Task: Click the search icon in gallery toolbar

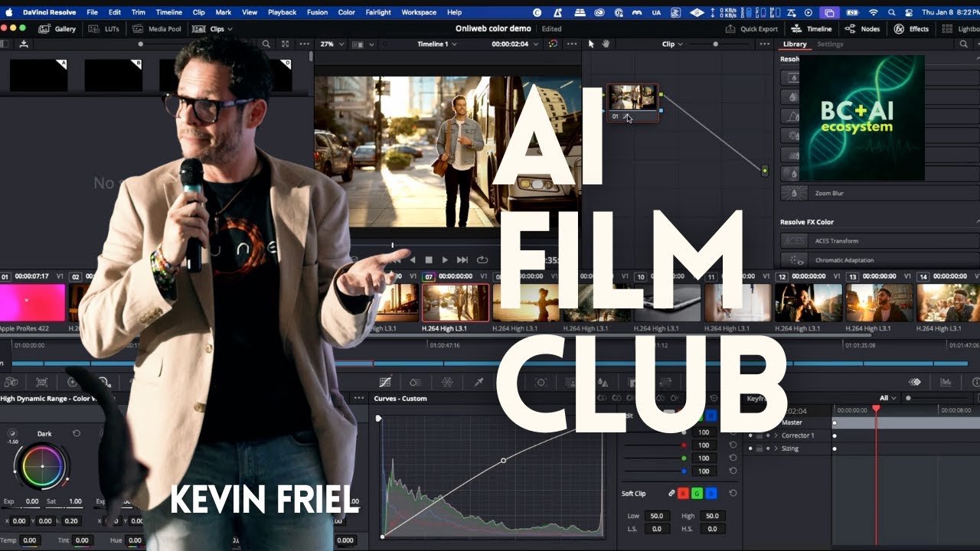Action: tap(266, 44)
